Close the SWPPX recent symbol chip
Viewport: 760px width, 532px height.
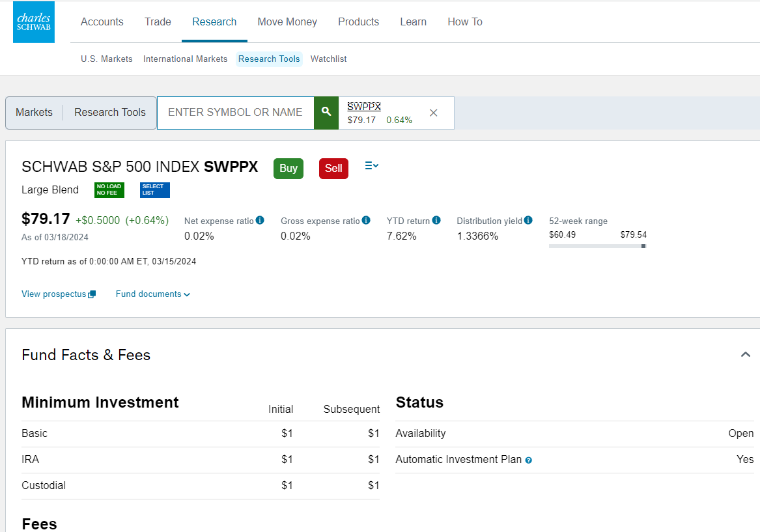pyautogui.click(x=433, y=113)
